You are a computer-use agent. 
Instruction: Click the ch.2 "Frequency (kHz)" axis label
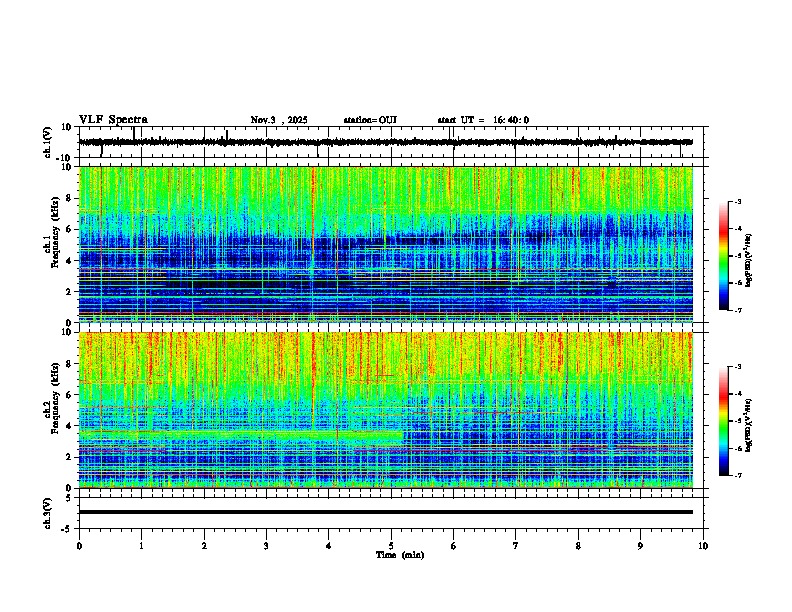coord(55,397)
